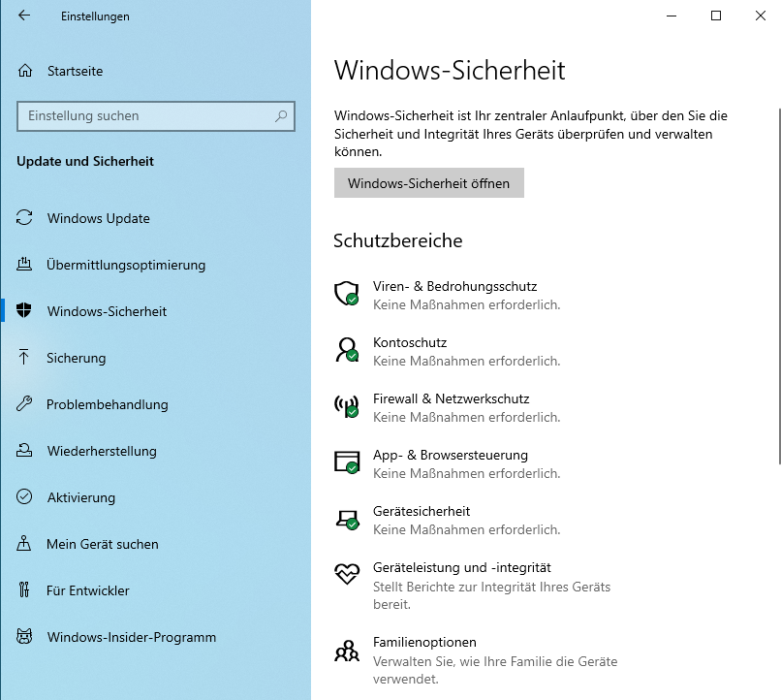Click the App- & Browsersteuerung window icon
The image size is (781, 700).
(x=347, y=462)
